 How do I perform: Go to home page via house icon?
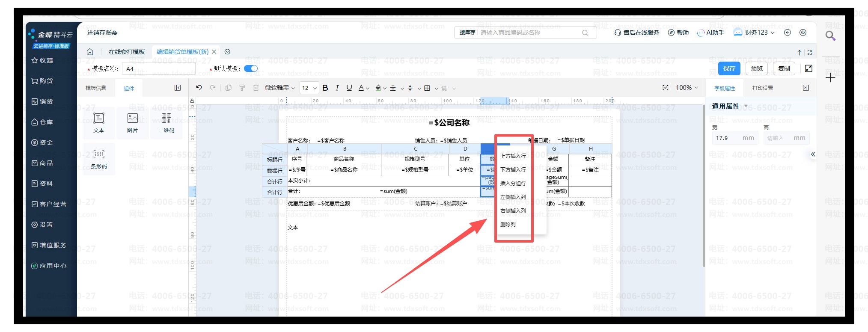90,52
